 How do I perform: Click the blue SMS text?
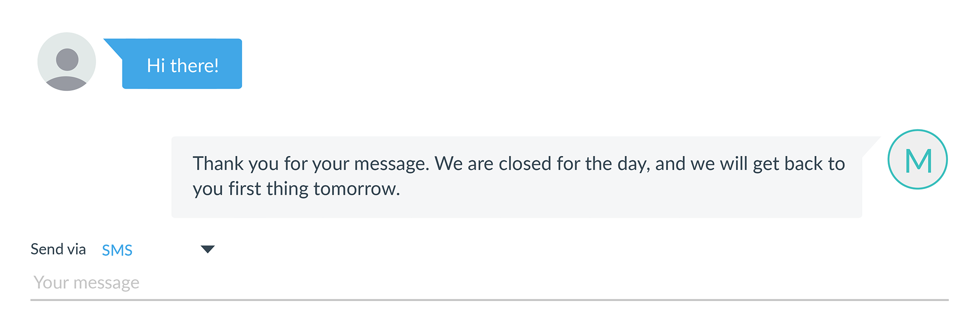pyautogui.click(x=117, y=250)
